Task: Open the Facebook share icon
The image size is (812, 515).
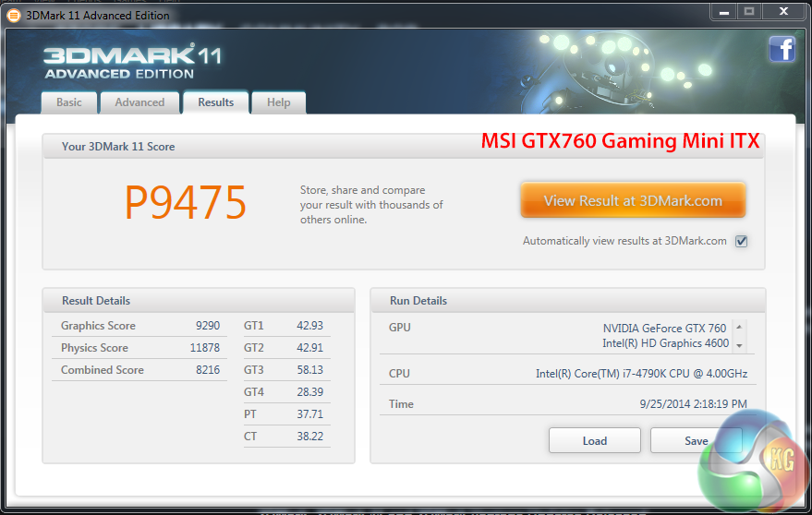Action: (782, 50)
